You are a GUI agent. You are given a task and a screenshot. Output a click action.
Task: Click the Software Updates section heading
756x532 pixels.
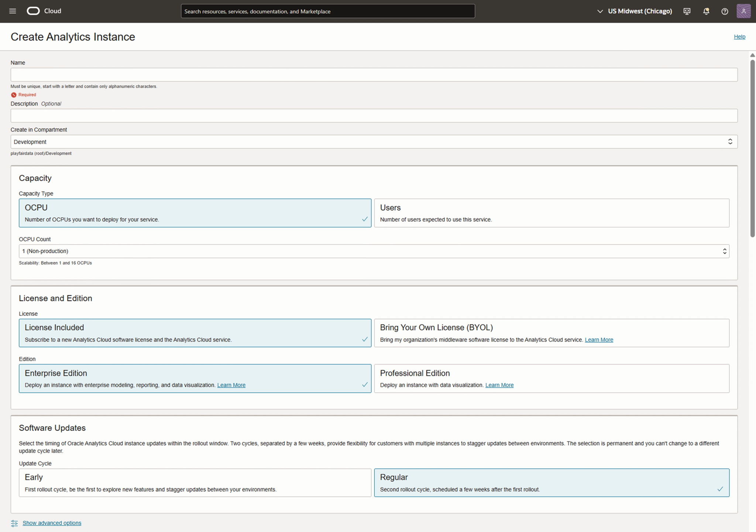click(x=52, y=428)
